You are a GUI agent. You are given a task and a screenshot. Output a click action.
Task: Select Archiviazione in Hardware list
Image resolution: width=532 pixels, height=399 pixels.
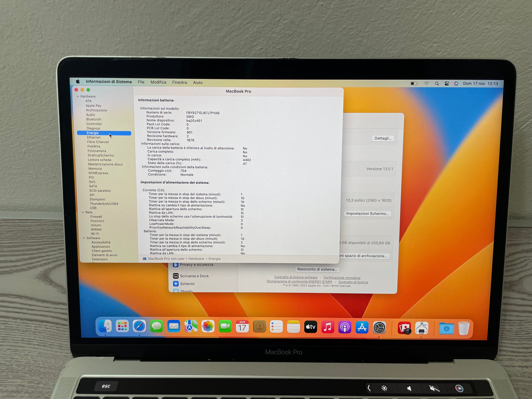click(96, 110)
